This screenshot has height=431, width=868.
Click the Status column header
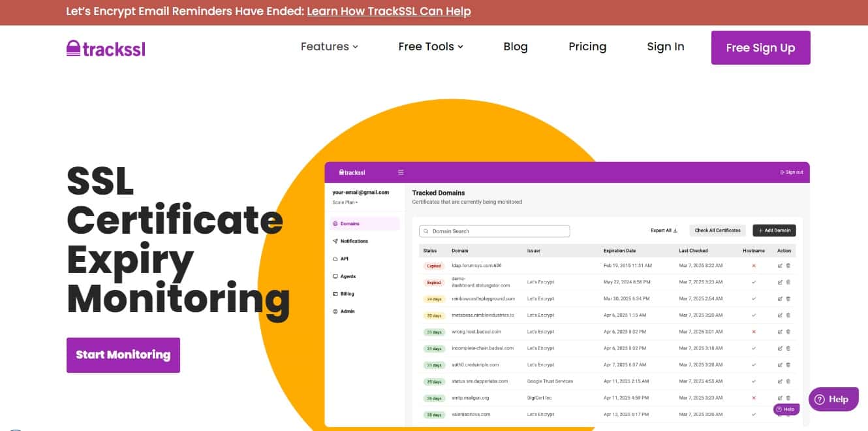(x=430, y=251)
